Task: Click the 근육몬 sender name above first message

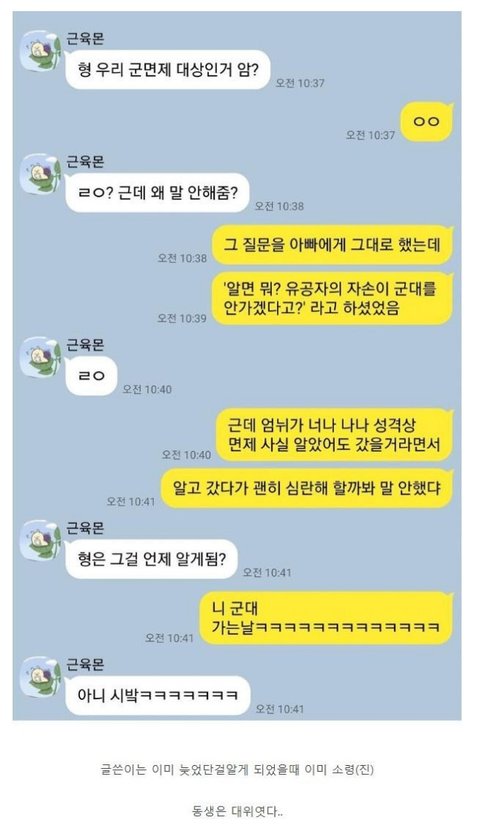Action: point(85,39)
